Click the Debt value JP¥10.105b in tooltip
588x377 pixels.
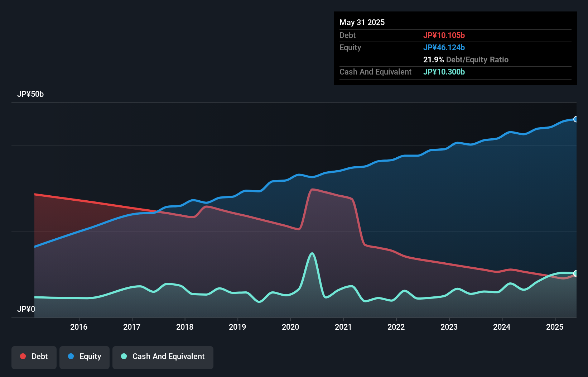[x=444, y=35]
